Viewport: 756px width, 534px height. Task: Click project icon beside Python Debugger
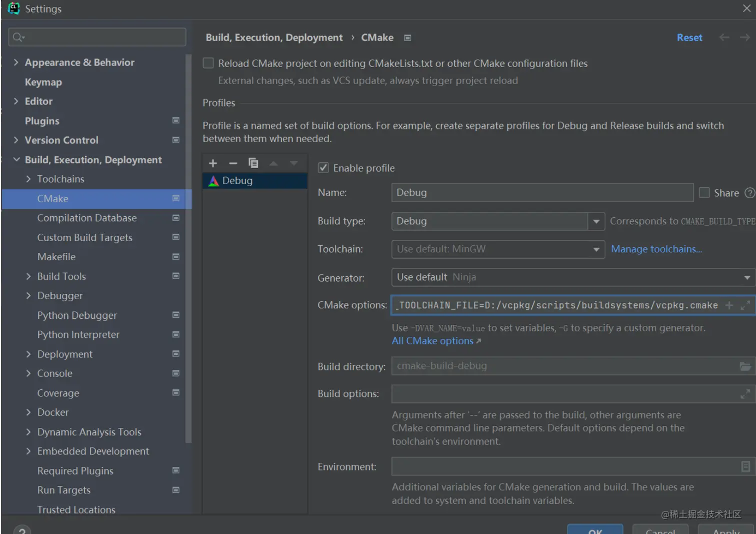coord(176,315)
